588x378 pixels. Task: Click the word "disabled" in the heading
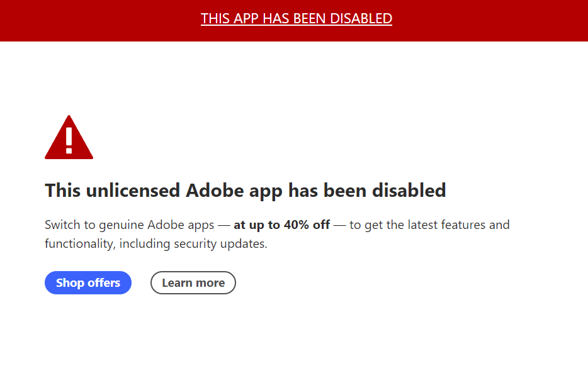pos(409,191)
